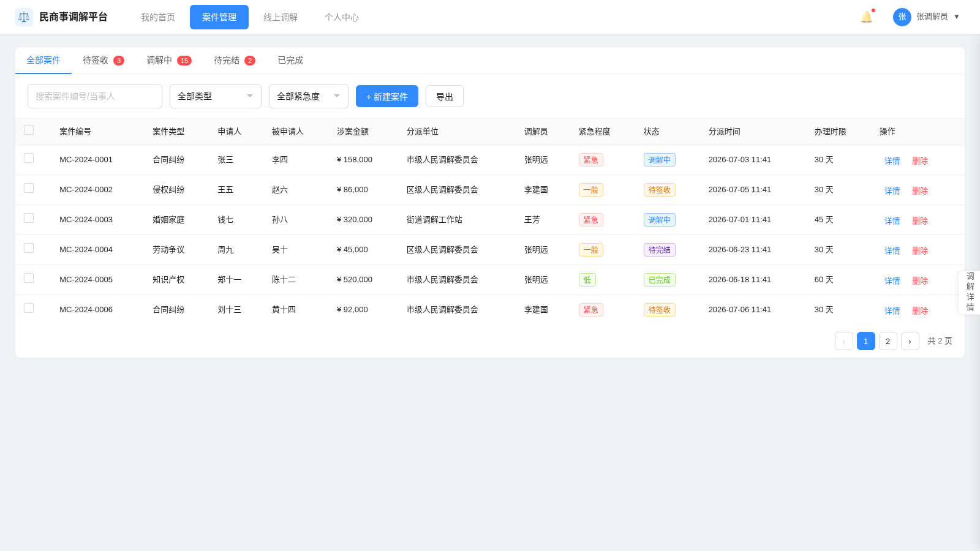Tick the select-all checkbox in table header
Viewport: 980px width, 551px height.
pos(29,130)
